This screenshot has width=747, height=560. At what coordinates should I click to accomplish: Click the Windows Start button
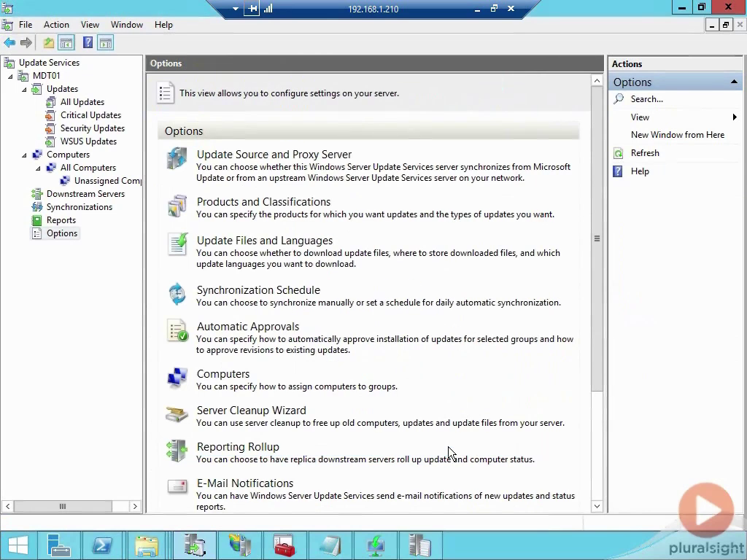18,545
